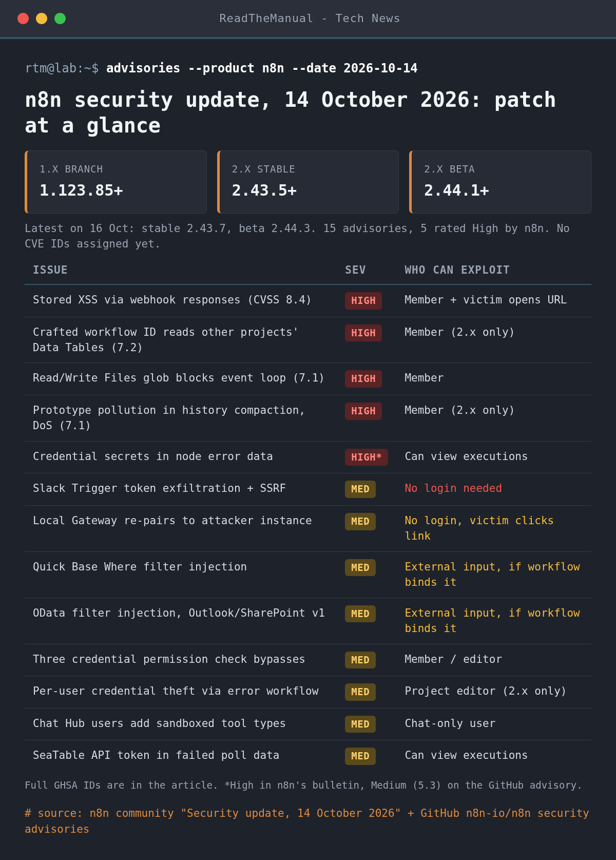
Task: Select the 2.x Stable 2.43.5+ card
Action: coord(308,182)
